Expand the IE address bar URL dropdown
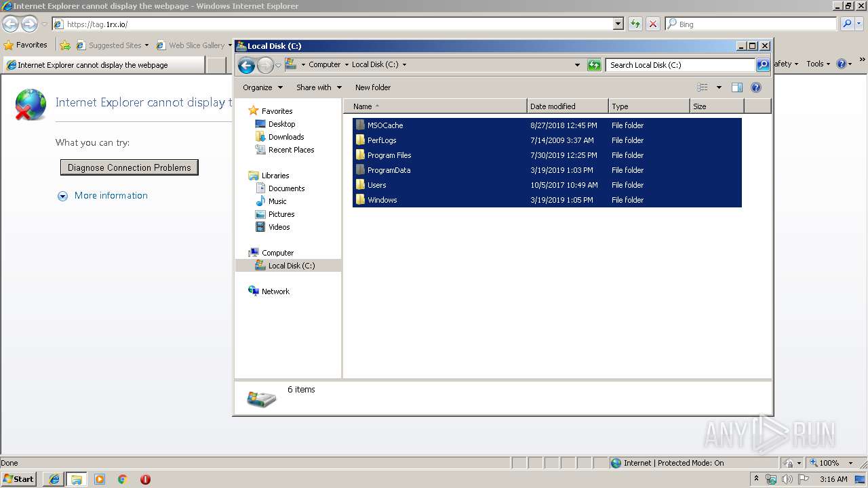The image size is (868, 488). (x=618, y=24)
